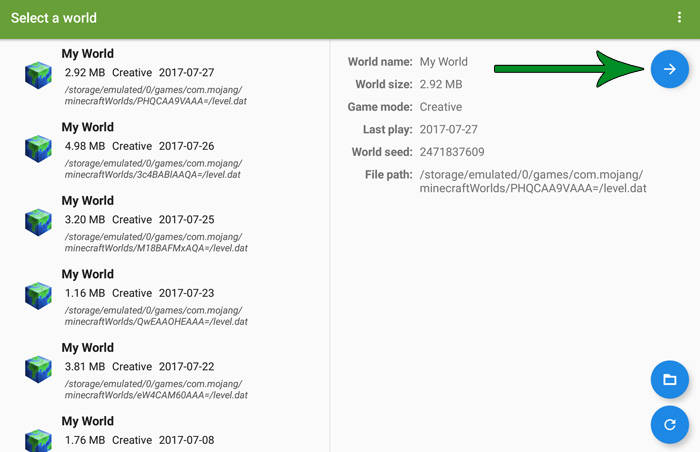Click globe icon of the 1.16 MB world
Viewport: 700px width, 452px height.
(x=38, y=296)
